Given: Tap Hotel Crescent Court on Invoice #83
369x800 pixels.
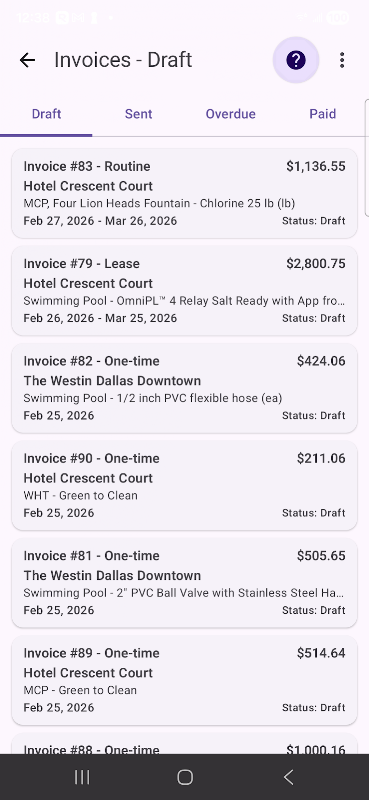Looking at the screenshot, I should click(x=88, y=186).
